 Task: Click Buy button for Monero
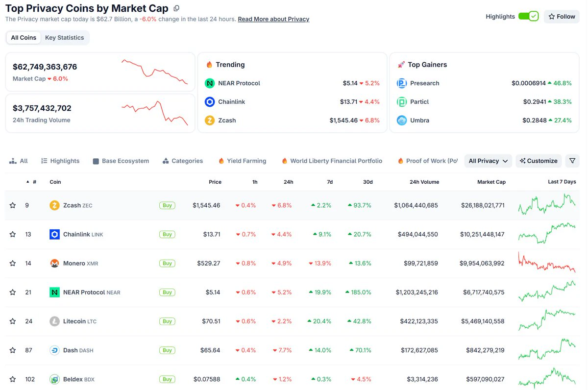pos(167,263)
